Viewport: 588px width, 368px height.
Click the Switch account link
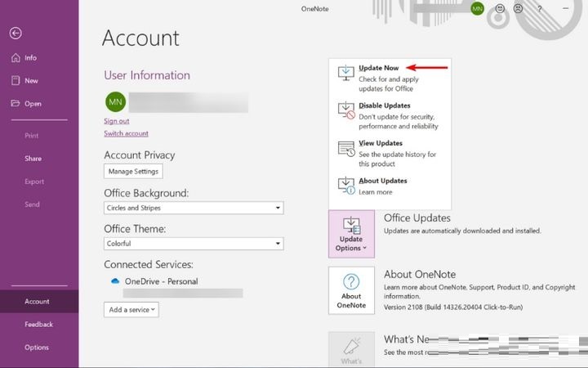126,133
